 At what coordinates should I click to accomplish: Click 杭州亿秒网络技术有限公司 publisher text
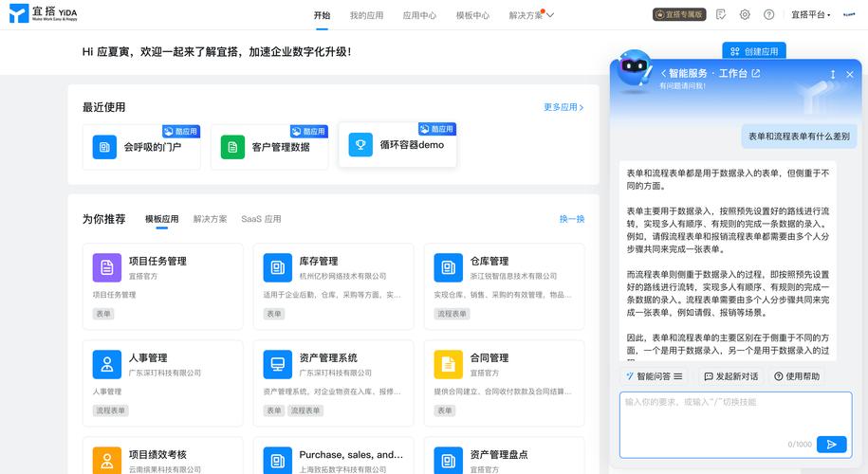point(342,276)
